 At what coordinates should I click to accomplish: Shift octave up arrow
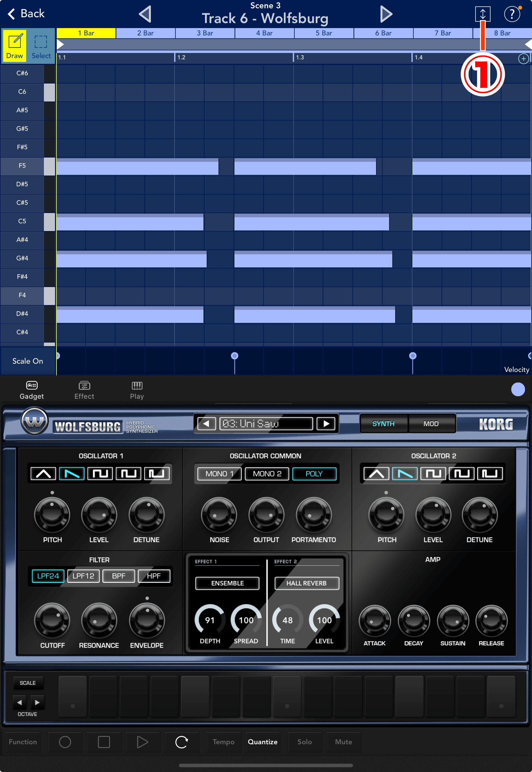click(37, 702)
